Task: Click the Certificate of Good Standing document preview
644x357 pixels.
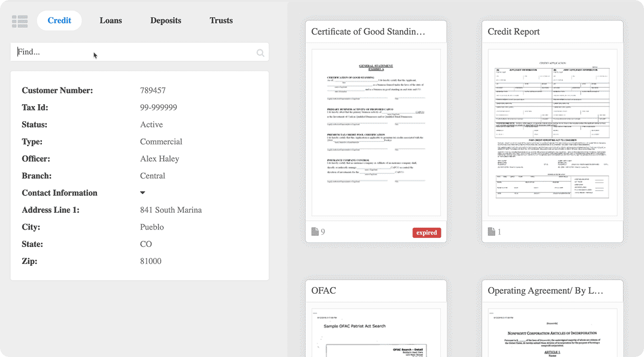Action: 376,132
